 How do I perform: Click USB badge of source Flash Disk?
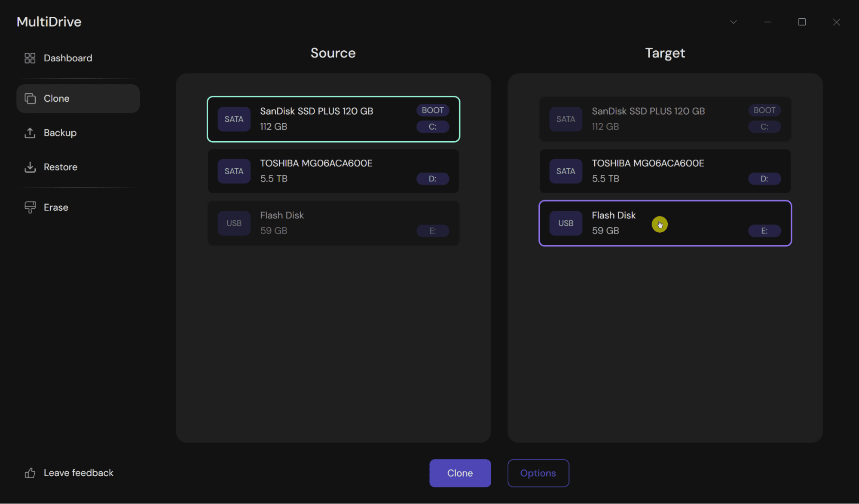pos(234,223)
